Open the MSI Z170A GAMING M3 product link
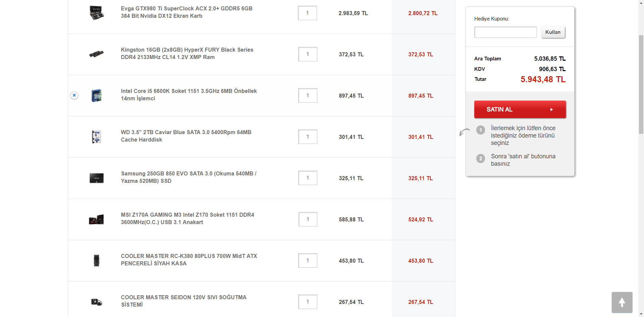This screenshot has width=644, height=317. (187, 218)
